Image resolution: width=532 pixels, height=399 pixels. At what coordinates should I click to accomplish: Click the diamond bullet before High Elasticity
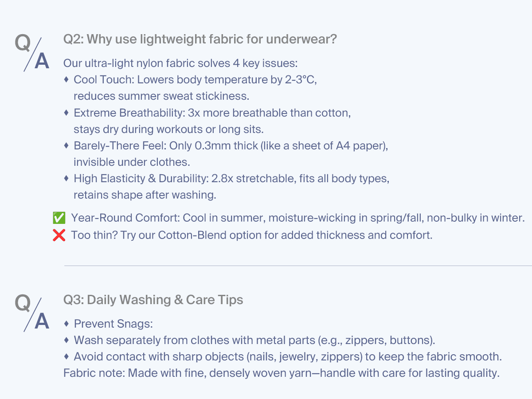pos(66,178)
